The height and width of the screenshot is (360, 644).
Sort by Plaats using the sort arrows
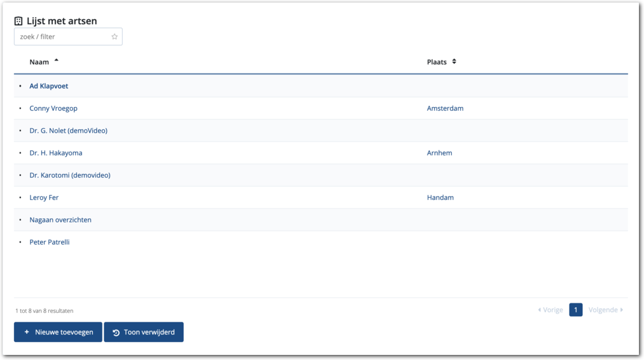454,62
